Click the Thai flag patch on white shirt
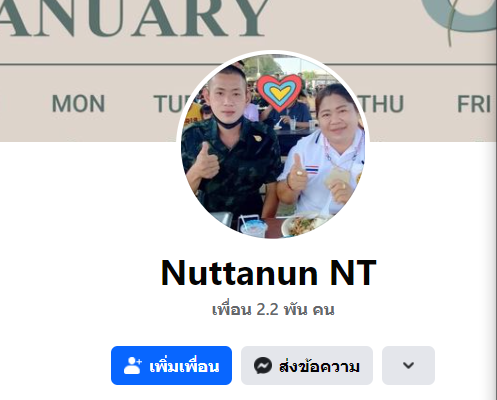Image resolution: width=497 pixels, height=400 pixels. coord(312,170)
